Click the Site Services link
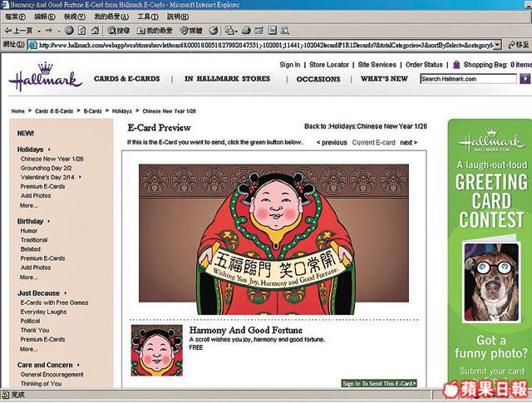 (377, 65)
